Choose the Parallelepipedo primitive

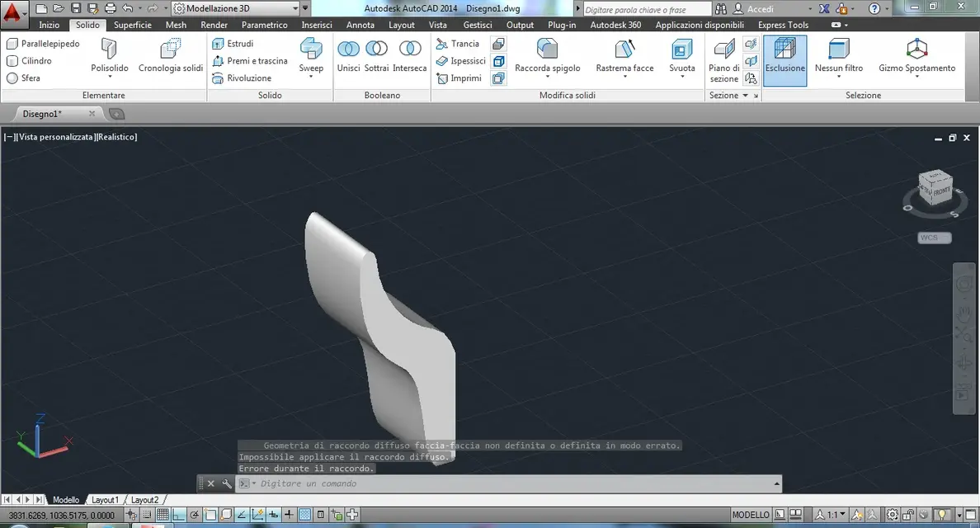click(x=43, y=44)
